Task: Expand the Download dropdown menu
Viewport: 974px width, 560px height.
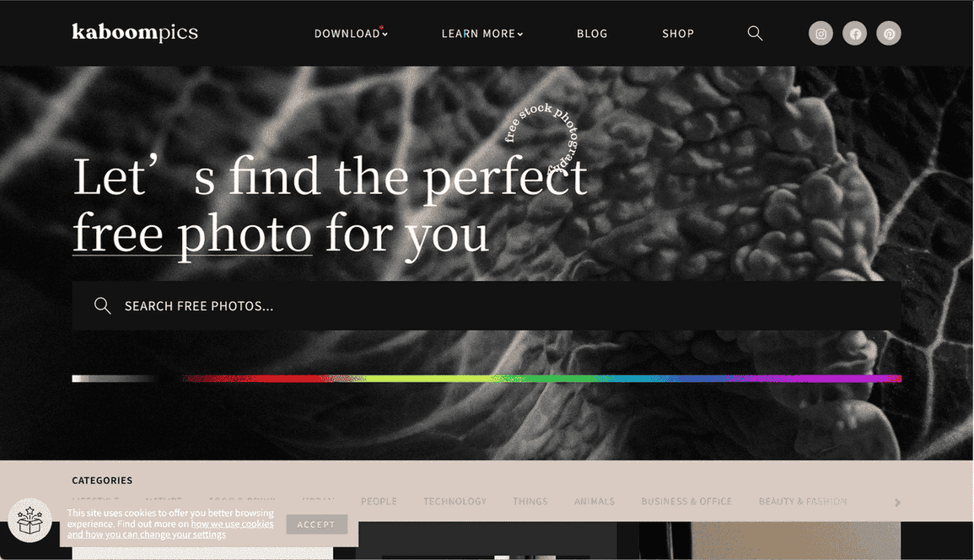Action: click(351, 34)
